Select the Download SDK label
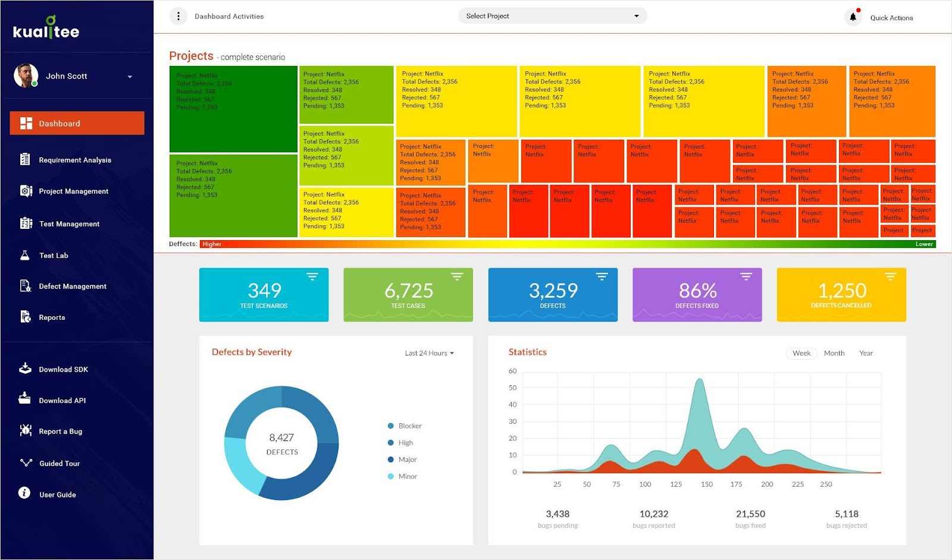 tap(64, 370)
